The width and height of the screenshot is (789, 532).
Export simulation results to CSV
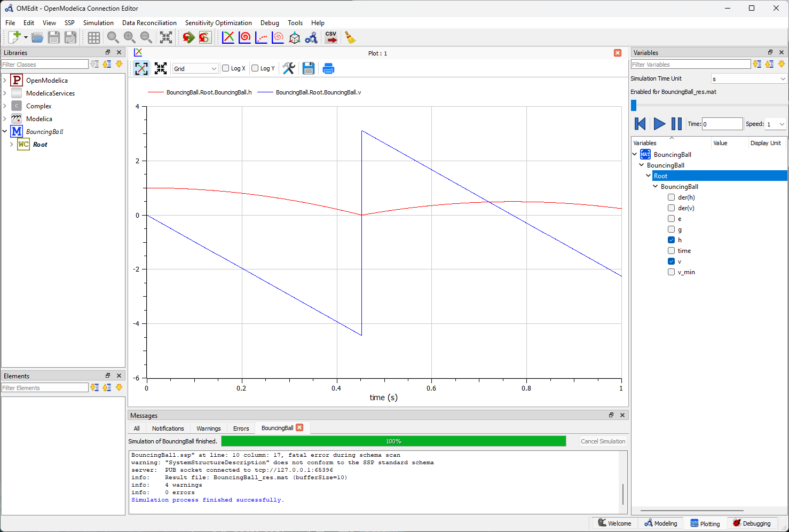pos(331,37)
